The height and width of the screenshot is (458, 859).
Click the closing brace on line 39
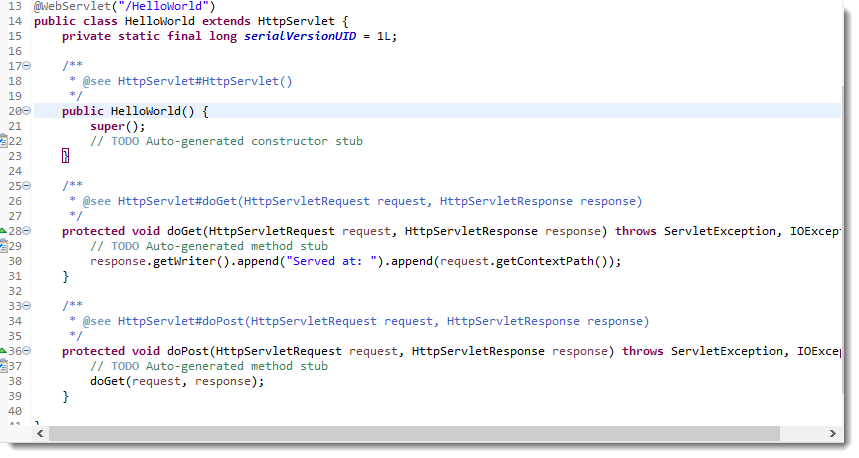(x=65, y=396)
